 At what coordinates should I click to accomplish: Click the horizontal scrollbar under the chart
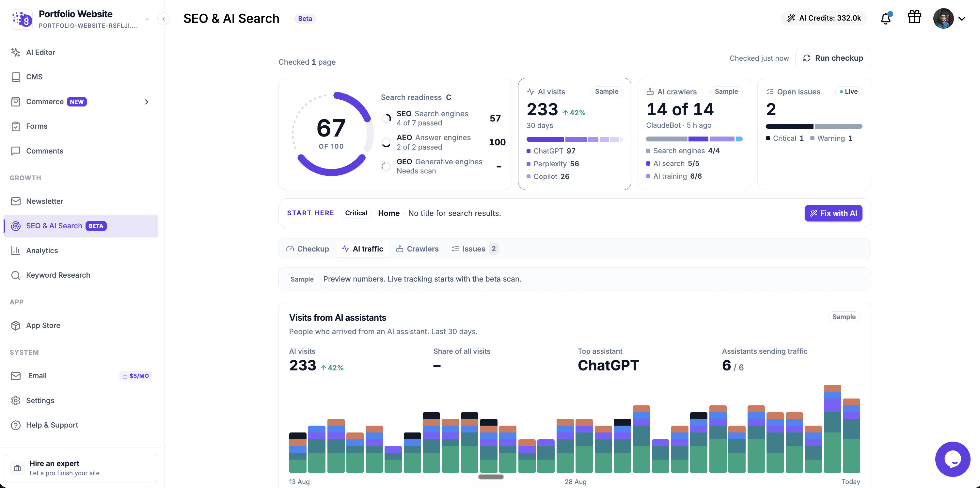[491, 477]
